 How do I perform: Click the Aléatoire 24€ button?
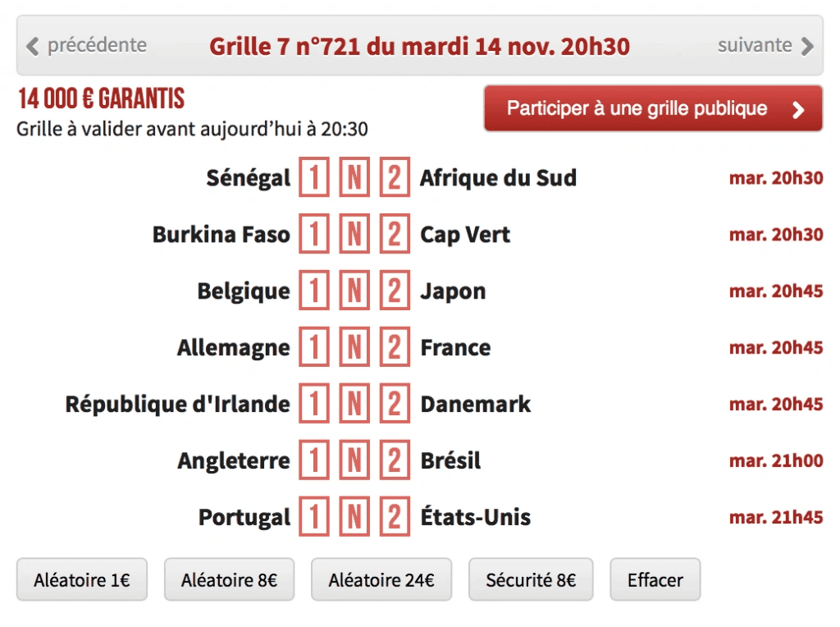(x=381, y=579)
